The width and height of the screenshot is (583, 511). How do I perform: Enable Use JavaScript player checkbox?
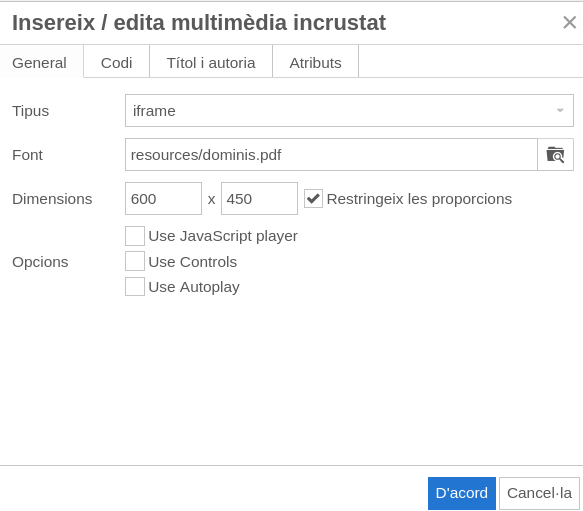click(135, 236)
